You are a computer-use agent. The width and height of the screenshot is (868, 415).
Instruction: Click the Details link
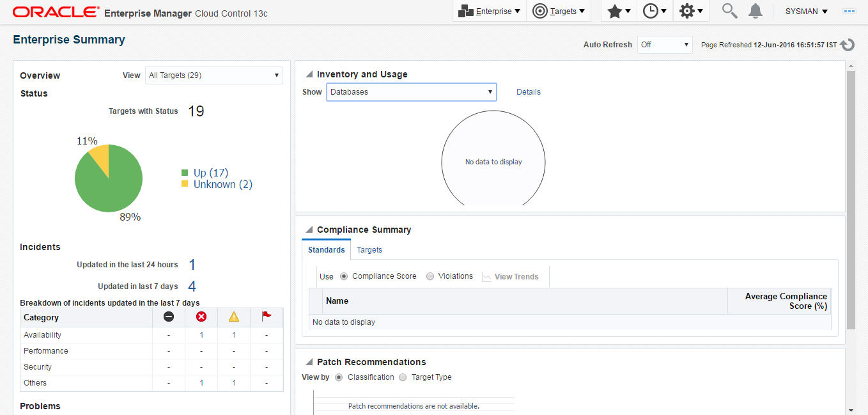point(528,92)
